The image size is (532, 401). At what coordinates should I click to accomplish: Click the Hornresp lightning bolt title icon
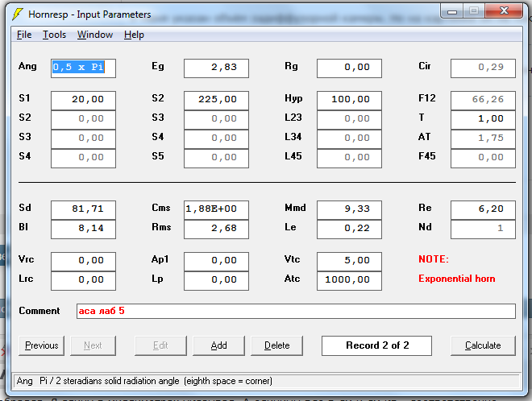click(18, 14)
